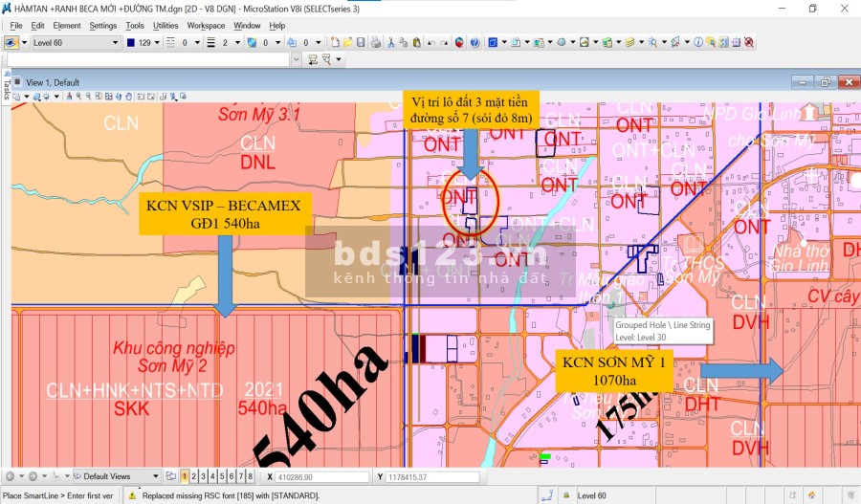The height and width of the screenshot is (504, 861).
Task: Open the Tools menu
Action: tap(135, 25)
